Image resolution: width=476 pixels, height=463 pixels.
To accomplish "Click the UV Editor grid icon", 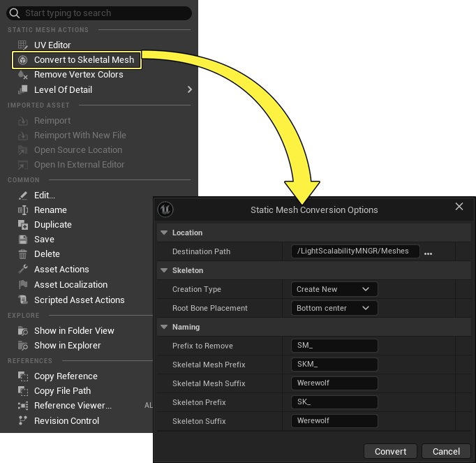I will click(x=23, y=45).
